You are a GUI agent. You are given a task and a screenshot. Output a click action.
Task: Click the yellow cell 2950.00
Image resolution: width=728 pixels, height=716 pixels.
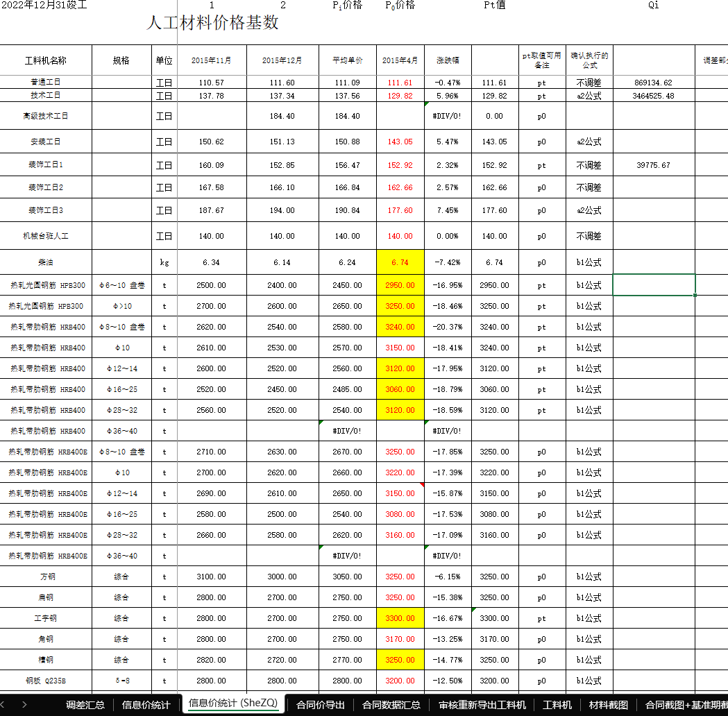(x=400, y=285)
